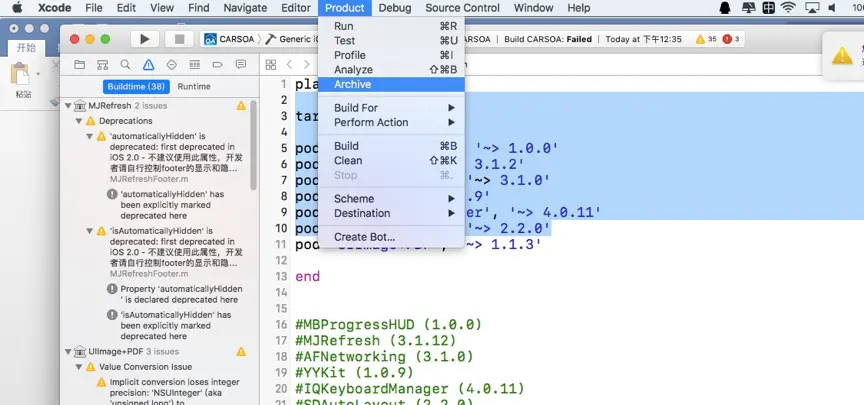Select Implicit conversion loses integer precision issue
The width and height of the screenshot is (864, 405).
click(x=169, y=392)
